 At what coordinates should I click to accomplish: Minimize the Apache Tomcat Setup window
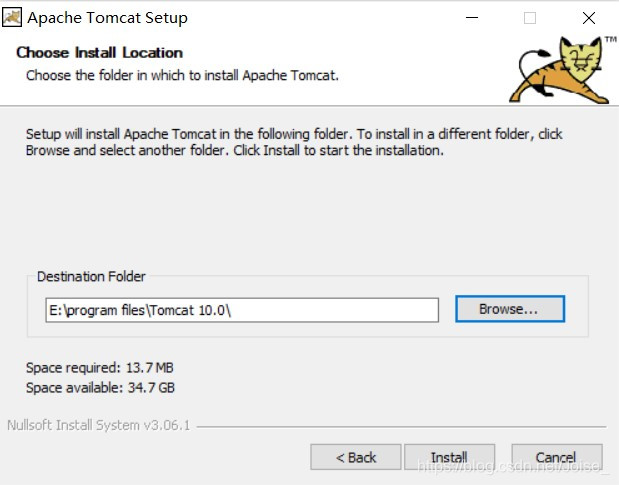[472, 18]
